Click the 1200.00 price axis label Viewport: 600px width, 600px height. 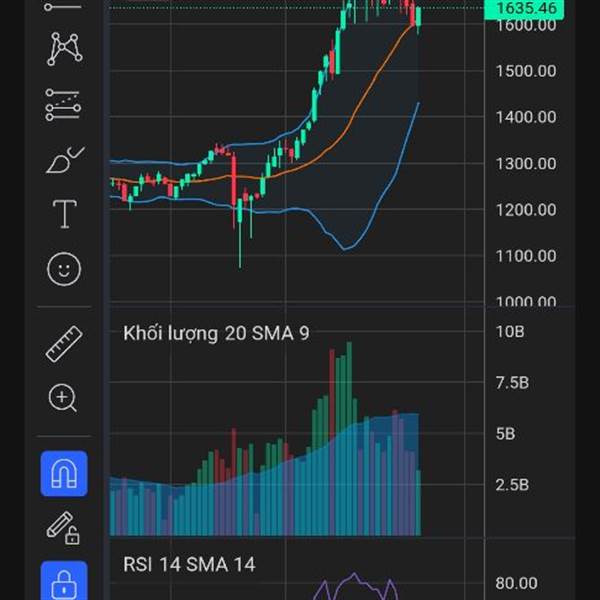point(526,210)
